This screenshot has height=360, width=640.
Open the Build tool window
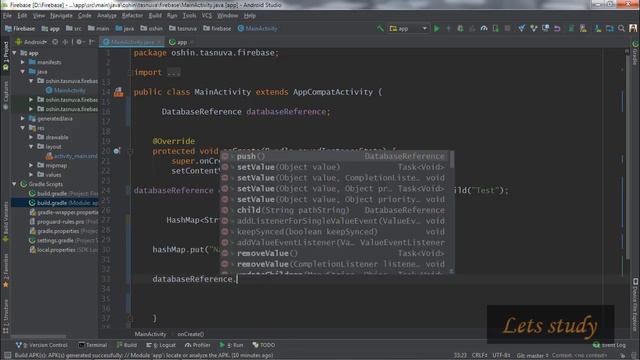tap(127, 345)
